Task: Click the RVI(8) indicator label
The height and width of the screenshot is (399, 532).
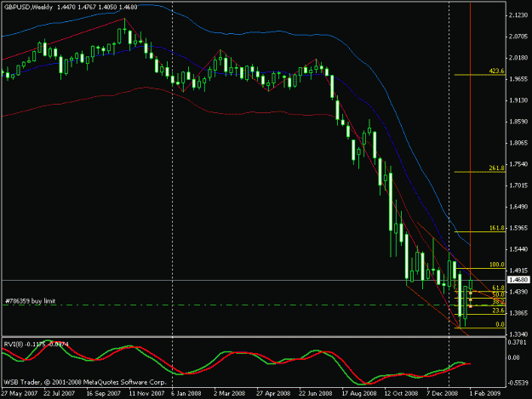Action: click(x=14, y=344)
